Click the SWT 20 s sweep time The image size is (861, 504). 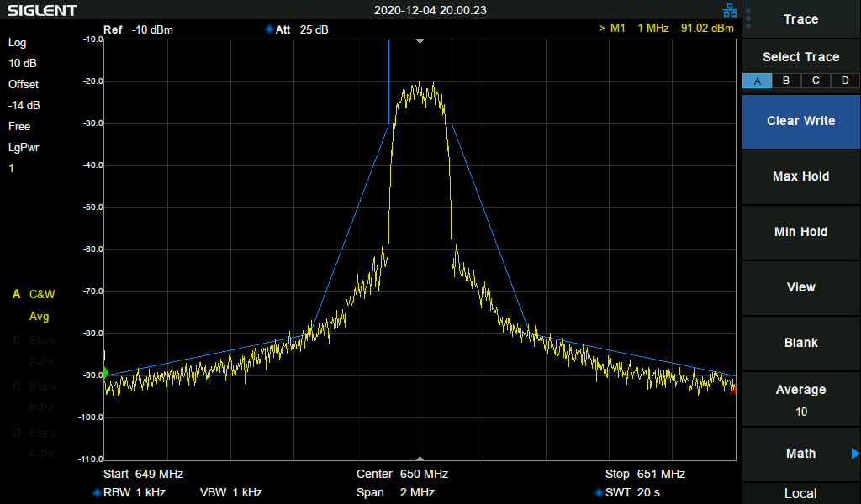(627, 492)
